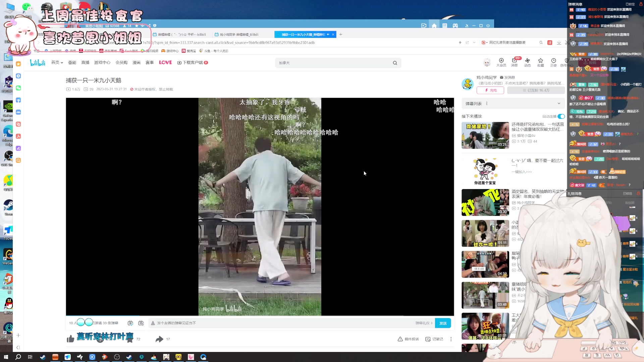Mute the active browser tab audio

[328, 35]
